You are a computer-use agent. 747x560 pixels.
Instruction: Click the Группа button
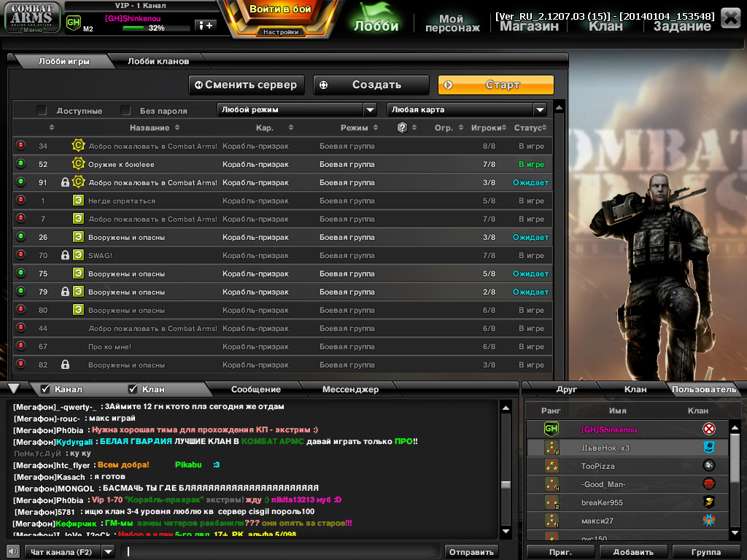[x=705, y=552]
